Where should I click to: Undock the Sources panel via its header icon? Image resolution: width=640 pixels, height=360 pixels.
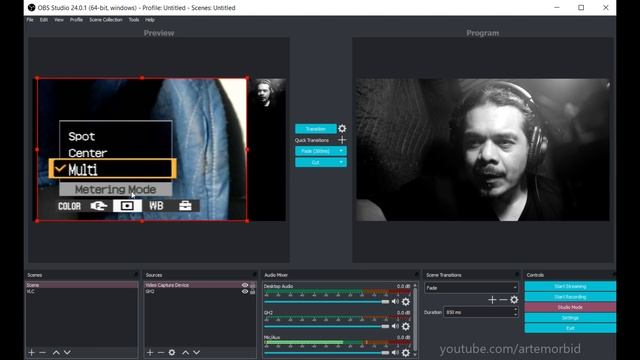click(254, 275)
